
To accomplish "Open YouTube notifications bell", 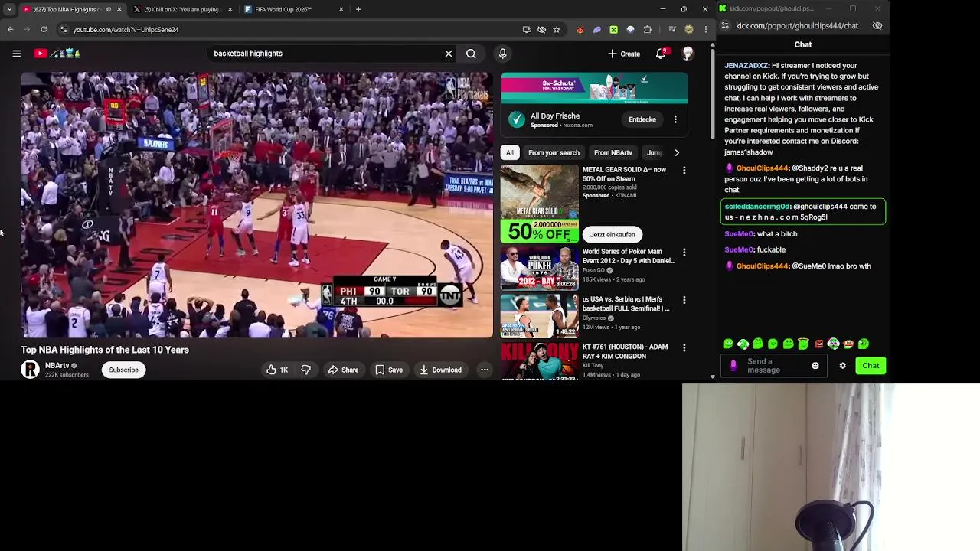I will point(661,54).
